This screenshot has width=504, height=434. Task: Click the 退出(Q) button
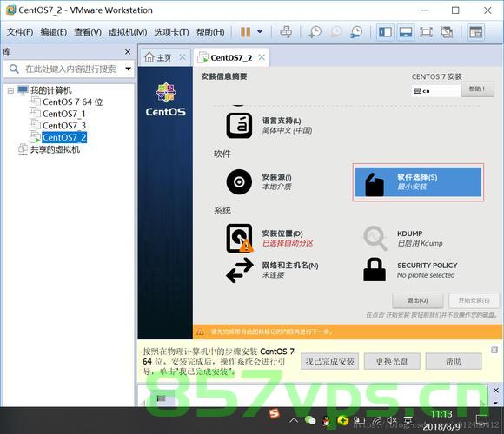pyautogui.click(x=418, y=300)
